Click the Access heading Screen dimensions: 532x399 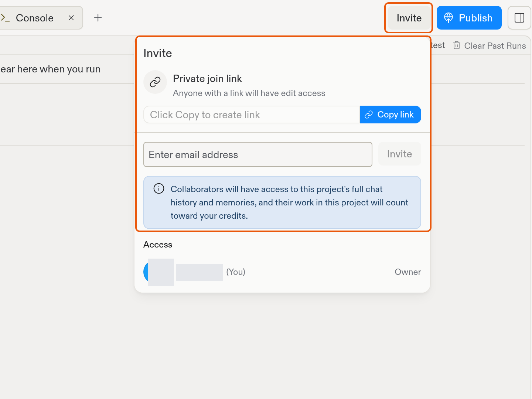point(158,245)
